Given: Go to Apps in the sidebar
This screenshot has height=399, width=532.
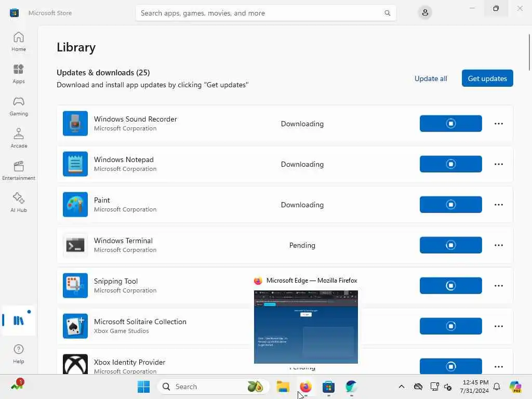Looking at the screenshot, I should point(18,74).
